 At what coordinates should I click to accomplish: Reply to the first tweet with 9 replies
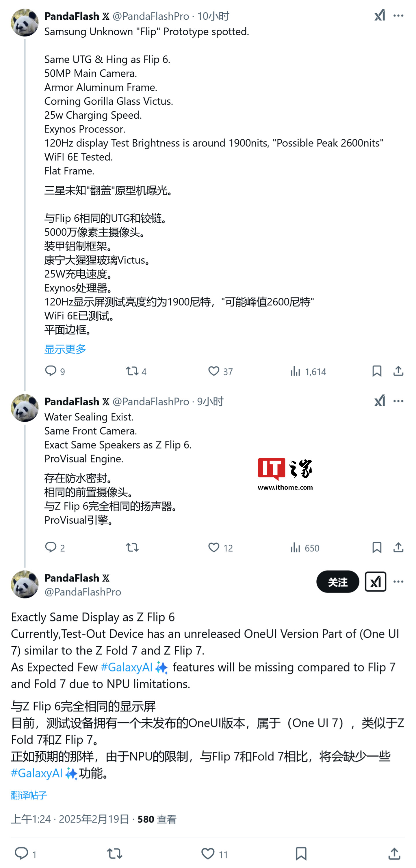point(55,371)
